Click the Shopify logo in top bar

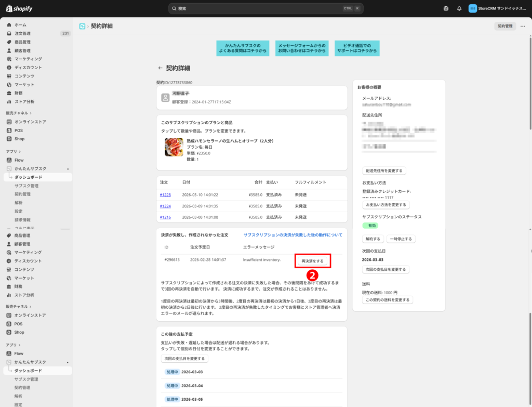(x=21, y=8)
